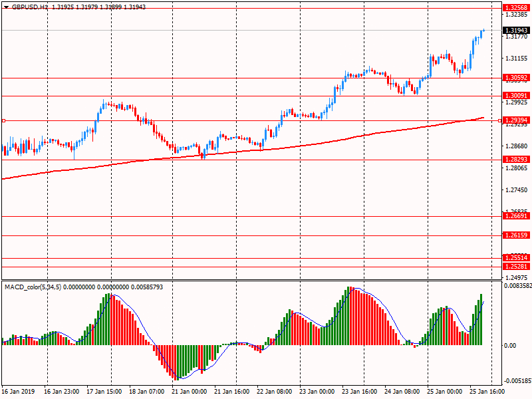Click the 24 Jan 08:00 time label

pos(402,391)
